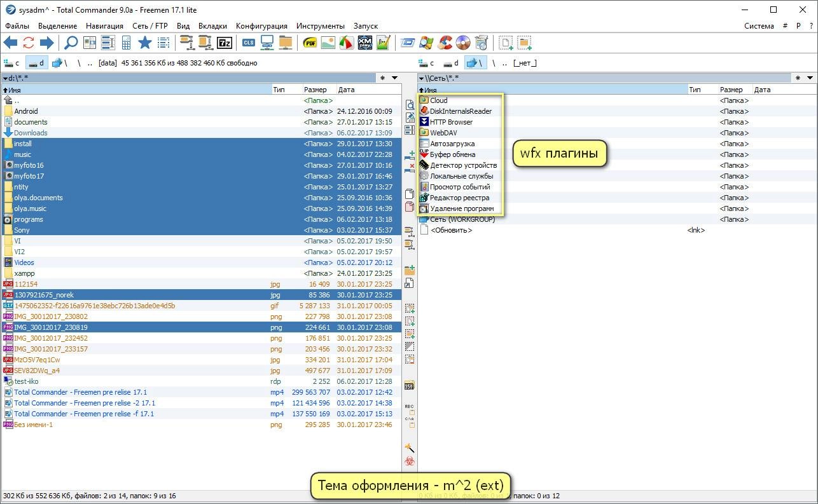Click the blue Back arrow toolbar icon

[x=10, y=43]
